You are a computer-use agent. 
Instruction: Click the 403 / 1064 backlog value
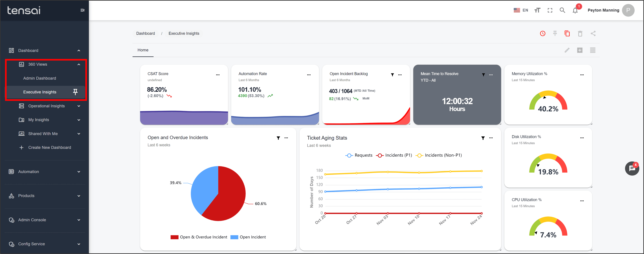[x=341, y=91]
